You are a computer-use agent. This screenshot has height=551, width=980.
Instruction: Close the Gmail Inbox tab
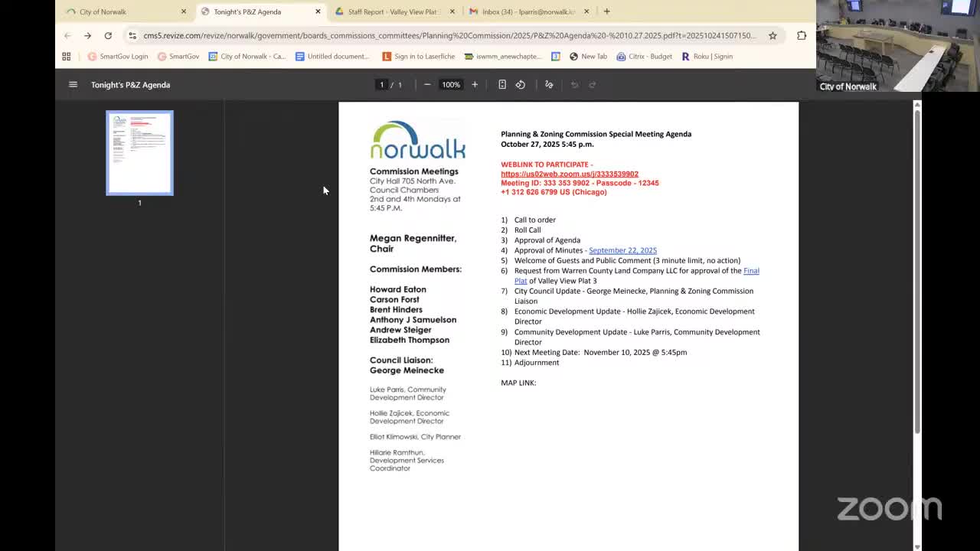(x=586, y=11)
